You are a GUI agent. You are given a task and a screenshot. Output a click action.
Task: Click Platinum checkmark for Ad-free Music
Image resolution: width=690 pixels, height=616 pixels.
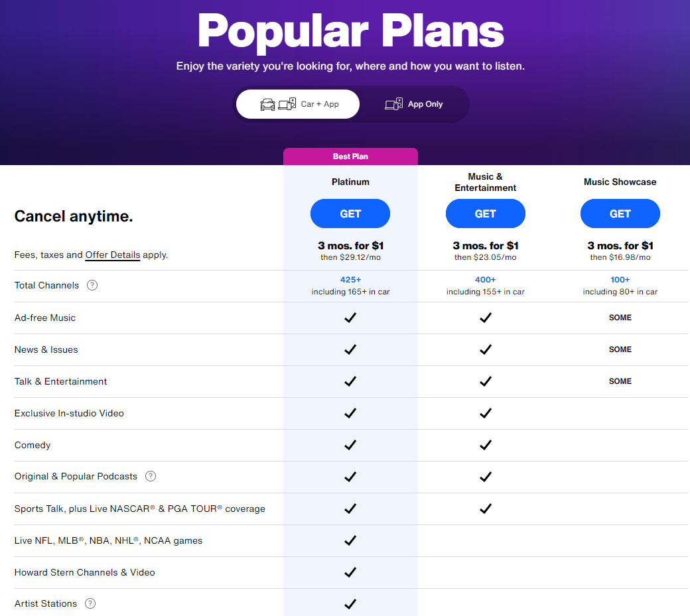point(350,318)
